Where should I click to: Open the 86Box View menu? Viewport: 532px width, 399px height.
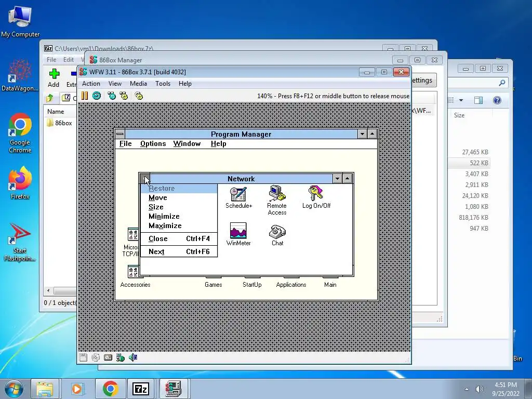click(115, 84)
